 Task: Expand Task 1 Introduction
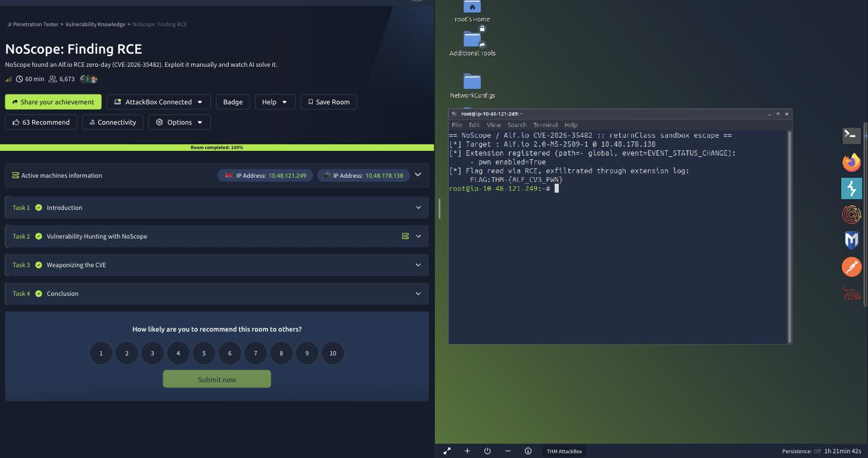[217, 208]
